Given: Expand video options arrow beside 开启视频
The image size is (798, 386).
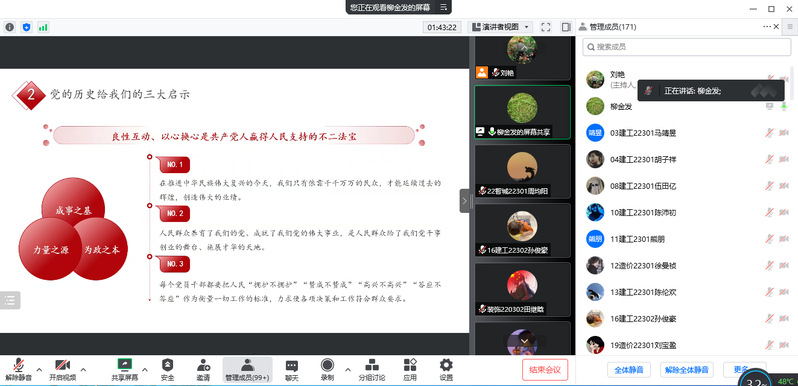Looking at the screenshot, I should tap(83, 369).
